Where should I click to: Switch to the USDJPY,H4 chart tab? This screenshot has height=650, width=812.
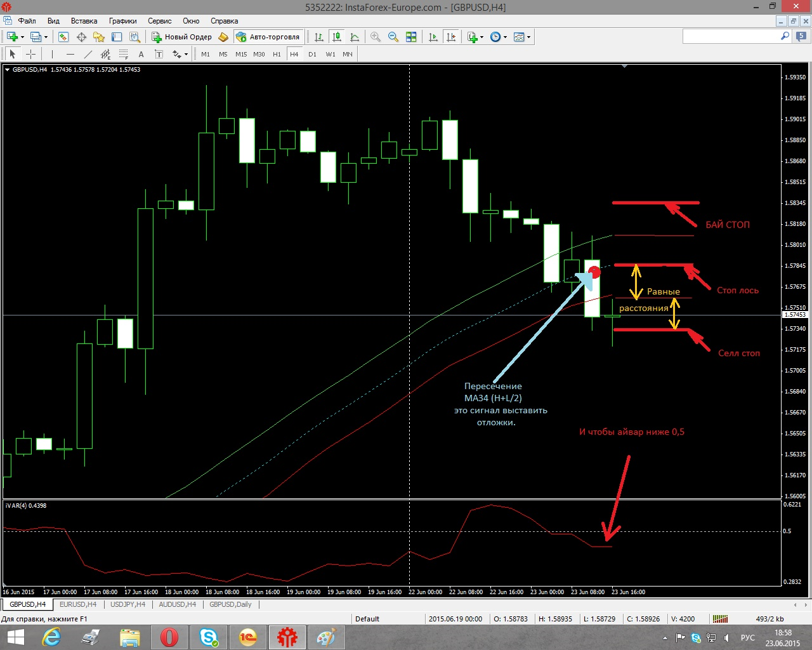128,604
